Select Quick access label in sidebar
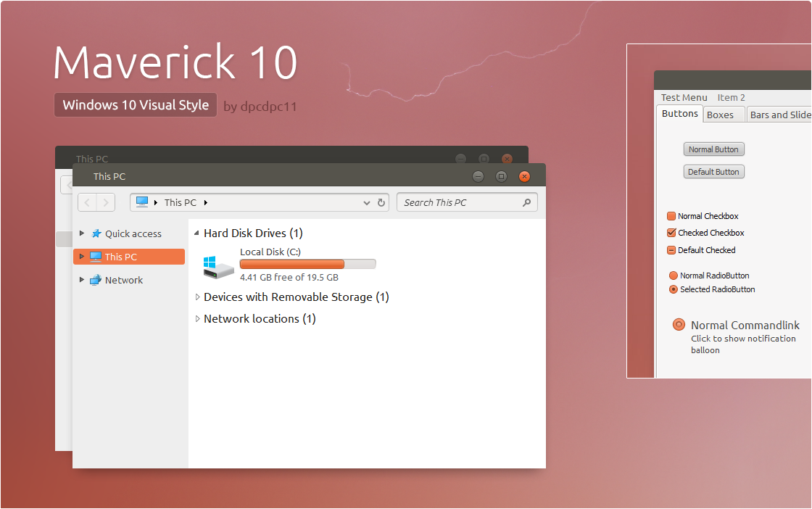The image size is (812, 509). tap(133, 234)
